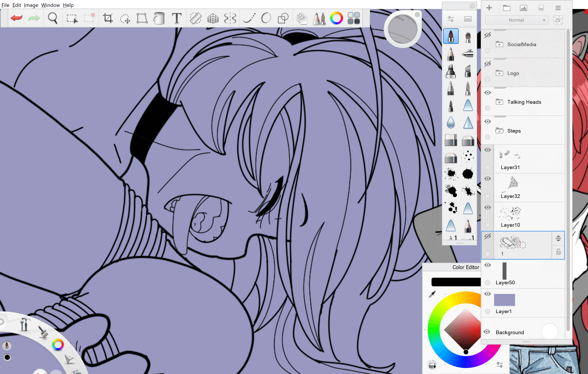Select the Crop tool
588x374 pixels.
coord(108,18)
